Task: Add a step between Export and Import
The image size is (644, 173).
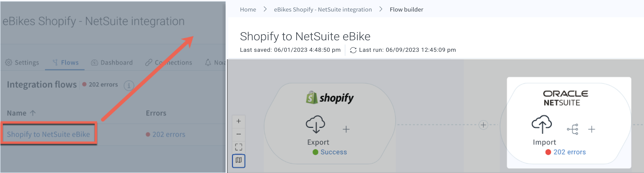Action: click(x=483, y=125)
